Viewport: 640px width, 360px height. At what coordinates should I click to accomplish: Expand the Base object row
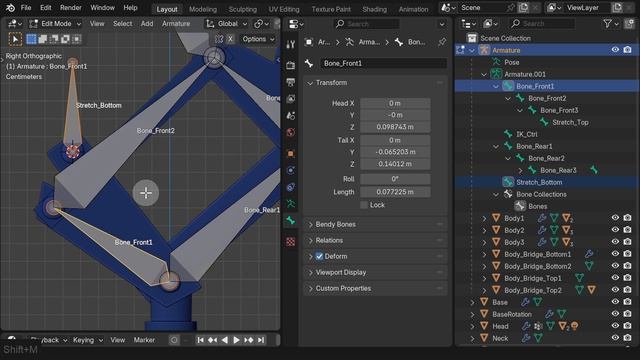[x=472, y=302]
